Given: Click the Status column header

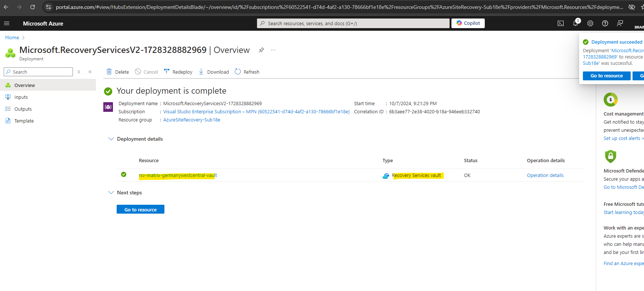Looking at the screenshot, I should click(x=471, y=161).
